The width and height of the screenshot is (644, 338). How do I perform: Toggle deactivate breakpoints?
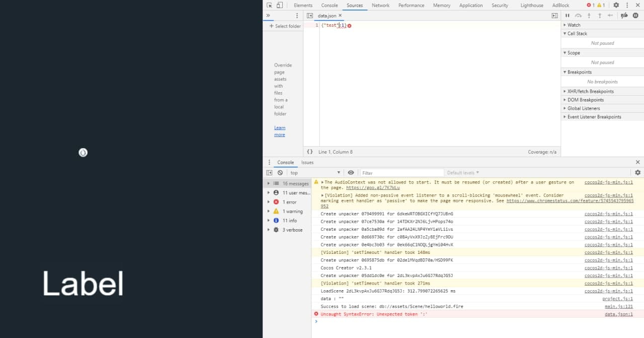click(624, 16)
